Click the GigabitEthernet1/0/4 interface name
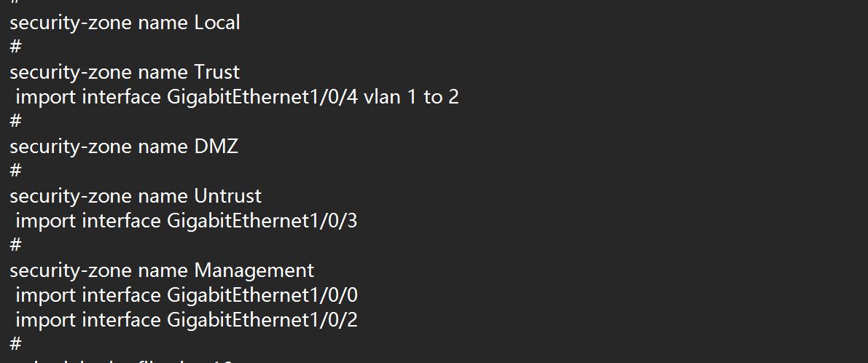 coord(262,97)
